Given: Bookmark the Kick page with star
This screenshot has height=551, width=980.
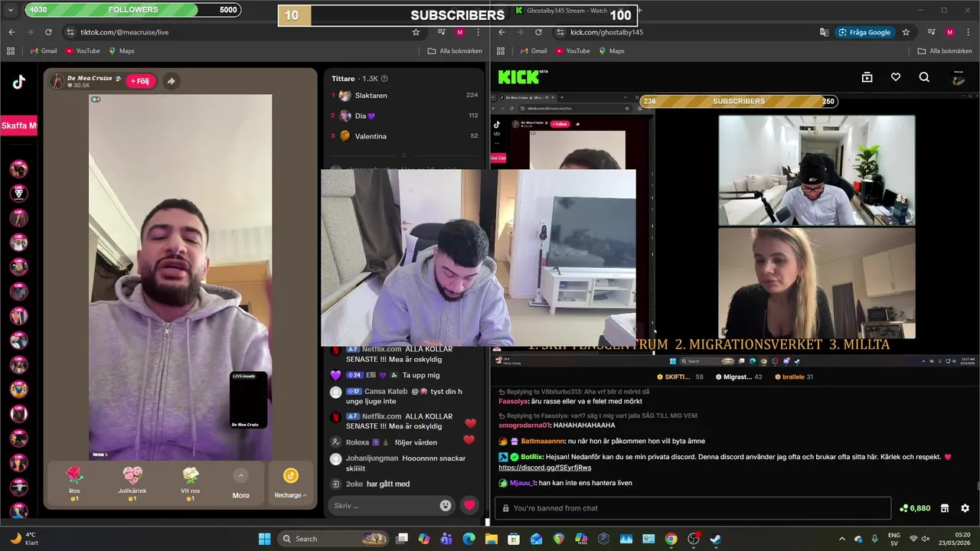Looking at the screenshot, I should click(906, 32).
